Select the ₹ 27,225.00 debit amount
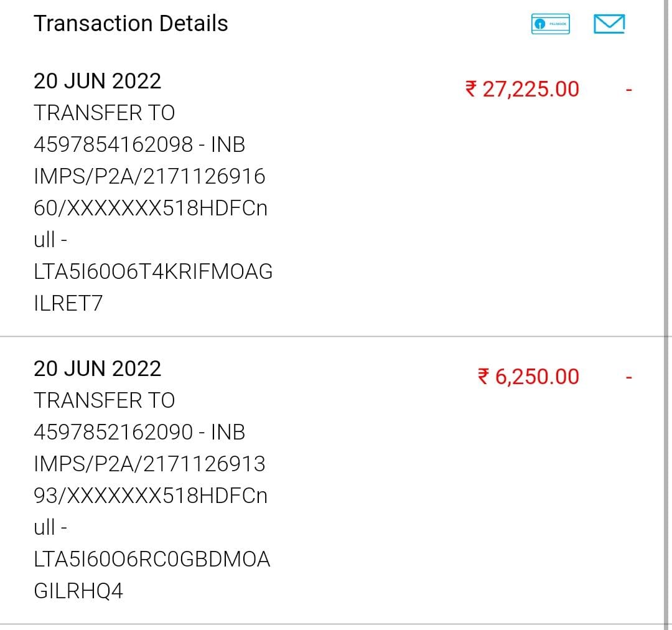Image resolution: width=672 pixels, height=630 pixels. 522,89
